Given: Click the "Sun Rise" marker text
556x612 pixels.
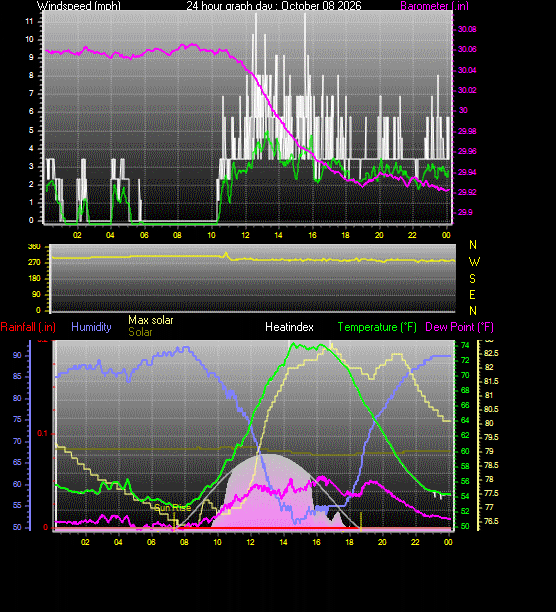Looking at the screenshot, I should [172, 508].
